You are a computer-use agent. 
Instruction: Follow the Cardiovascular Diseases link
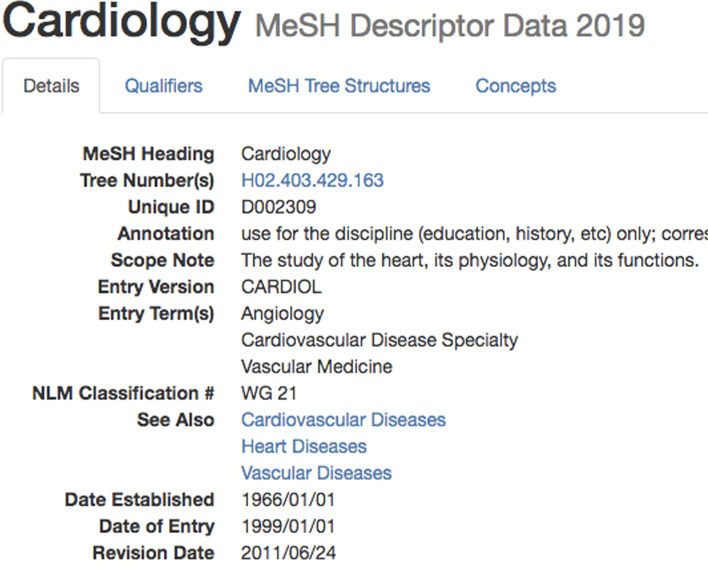click(343, 420)
